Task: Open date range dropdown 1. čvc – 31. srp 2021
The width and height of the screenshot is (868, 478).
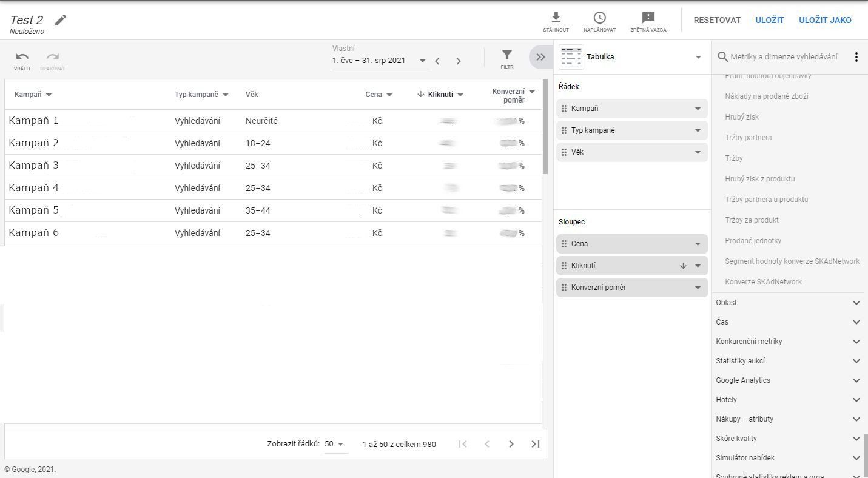Action: pos(380,61)
